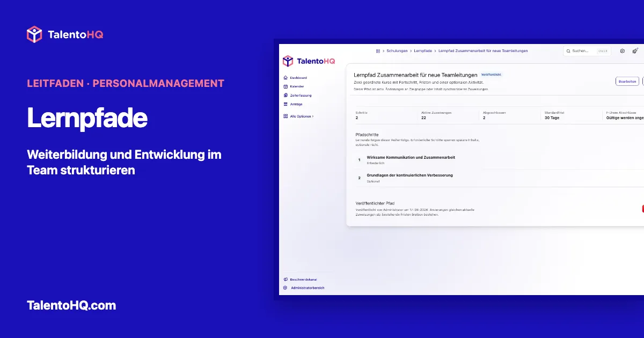This screenshot has width=644, height=338.
Task: Click the large Lernpfade banner headline
Action: click(87, 118)
